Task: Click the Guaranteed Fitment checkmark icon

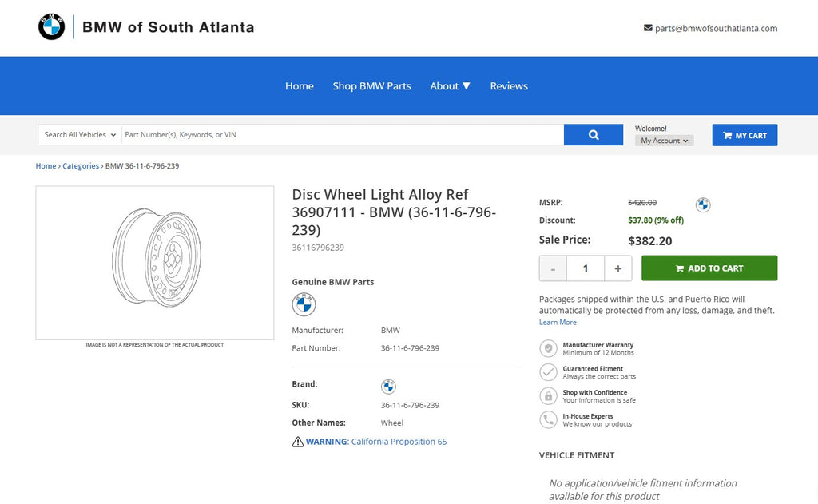Action: (x=548, y=372)
